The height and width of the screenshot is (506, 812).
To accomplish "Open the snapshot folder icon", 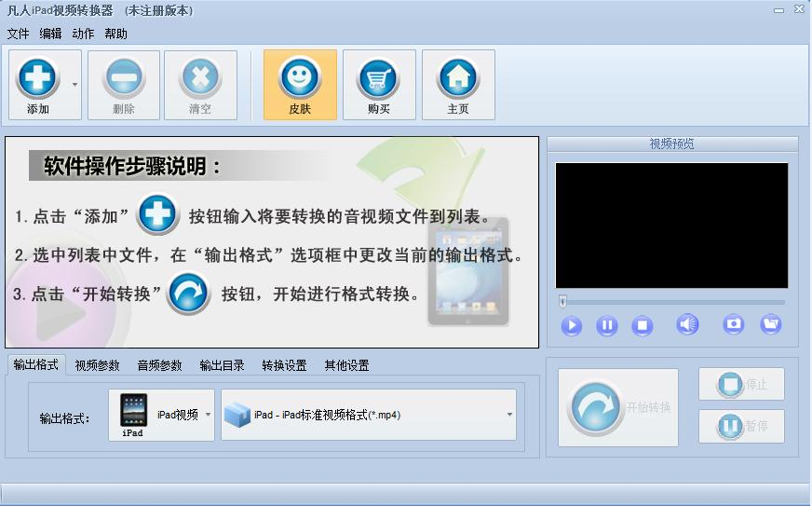I will (x=770, y=324).
